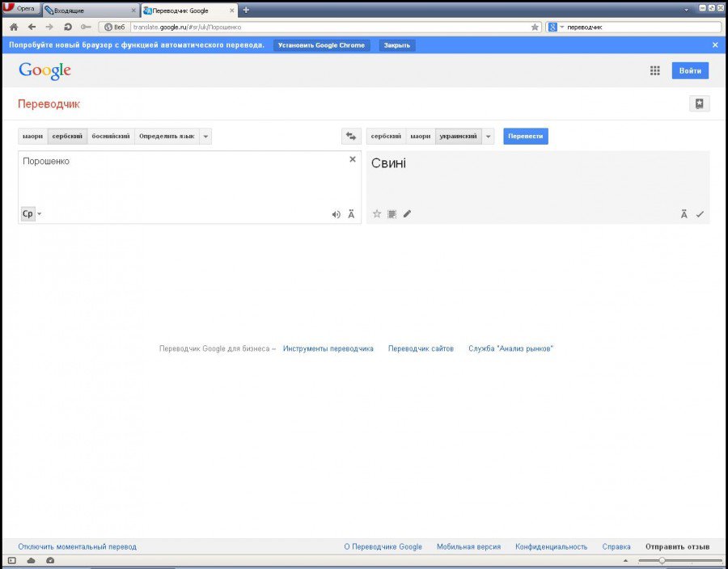Screen dimensions: 728x569
Task: Select the virtual keyboard input icon
Action: [392, 213]
